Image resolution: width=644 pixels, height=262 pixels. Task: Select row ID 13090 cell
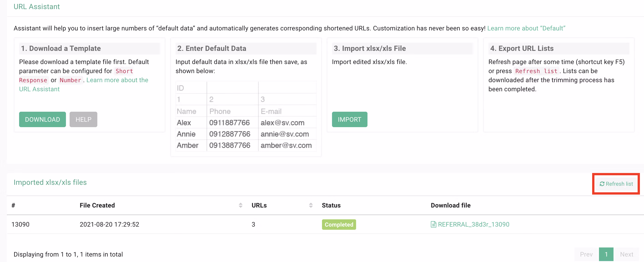(20, 224)
